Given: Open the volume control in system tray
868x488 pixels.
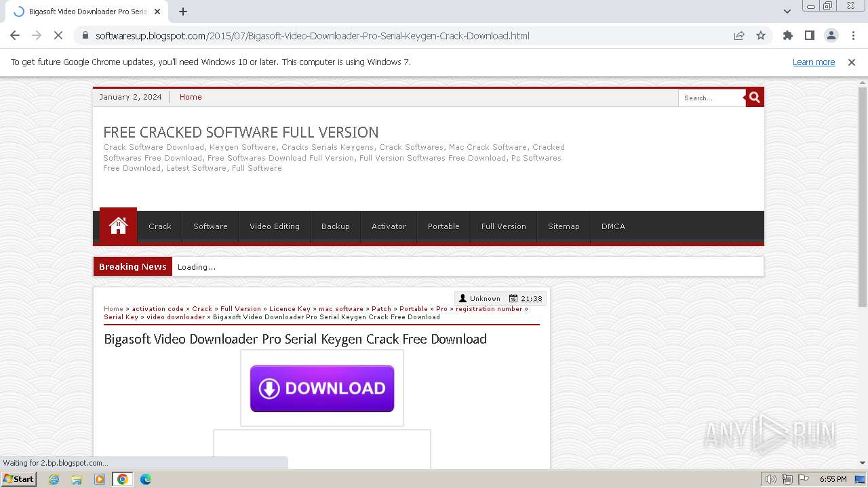Looking at the screenshot, I should [x=771, y=479].
